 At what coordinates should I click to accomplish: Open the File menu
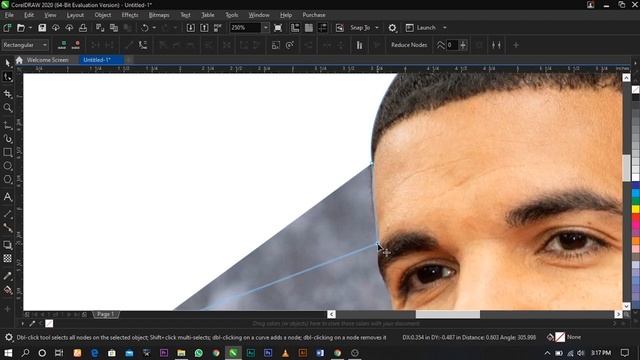(9, 15)
